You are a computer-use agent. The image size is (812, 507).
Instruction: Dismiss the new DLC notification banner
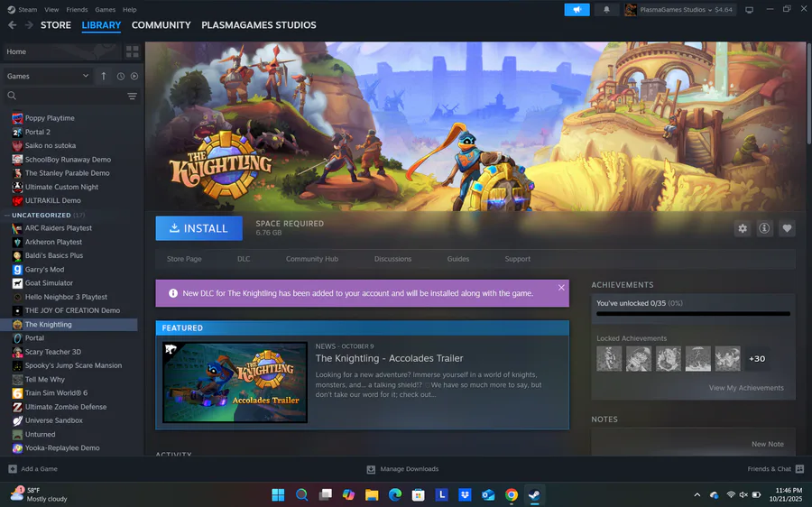[561, 288]
